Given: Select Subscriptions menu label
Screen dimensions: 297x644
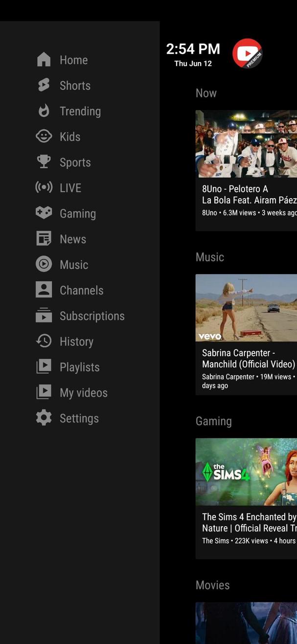Looking at the screenshot, I should click(x=92, y=316).
